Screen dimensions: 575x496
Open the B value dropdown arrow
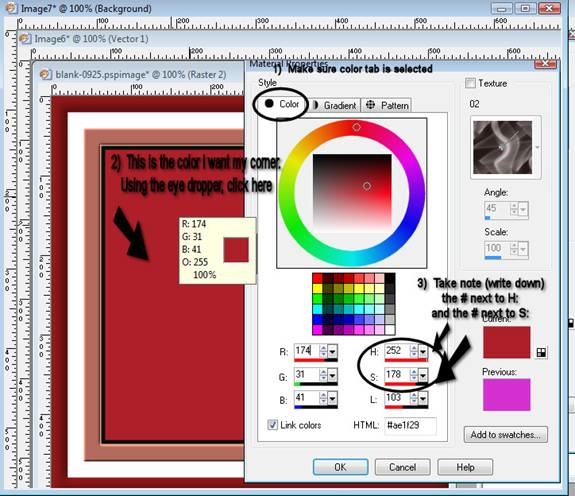point(332,398)
